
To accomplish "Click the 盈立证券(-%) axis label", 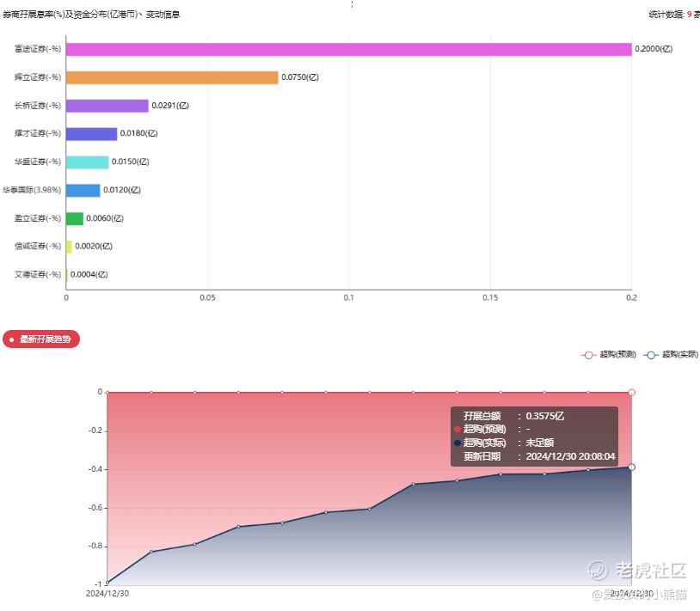I will click(x=38, y=218).
